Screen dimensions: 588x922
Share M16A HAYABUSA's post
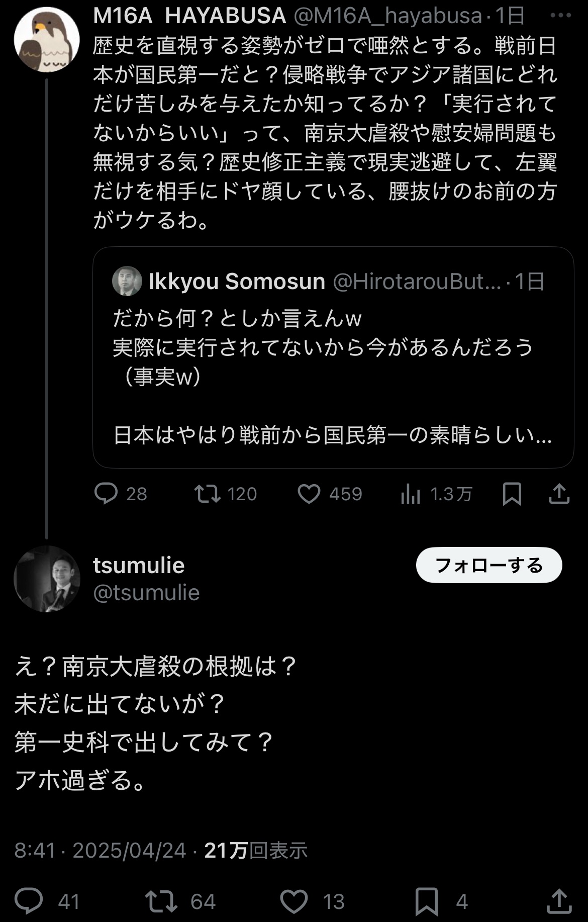pos(559,494)
